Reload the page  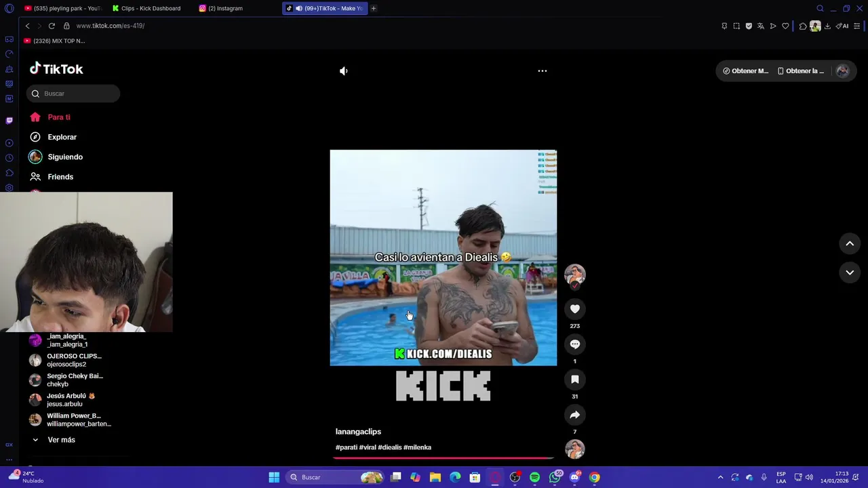[52, 26]
